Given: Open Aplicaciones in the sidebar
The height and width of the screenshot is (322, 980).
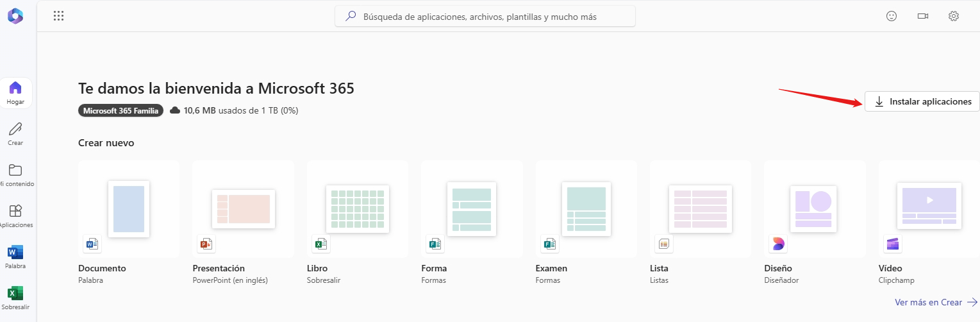Looking at the screenshot, I should (x=15, y=216).
